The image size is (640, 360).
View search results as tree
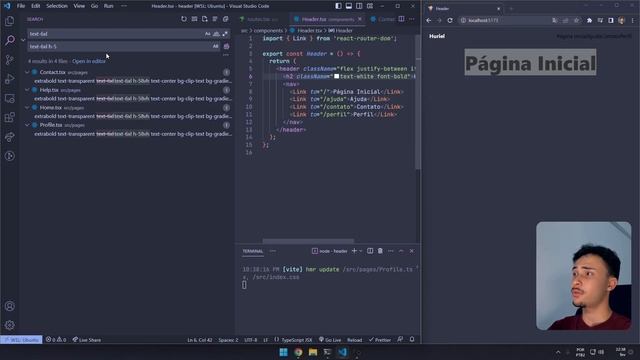tap(215, 19)
